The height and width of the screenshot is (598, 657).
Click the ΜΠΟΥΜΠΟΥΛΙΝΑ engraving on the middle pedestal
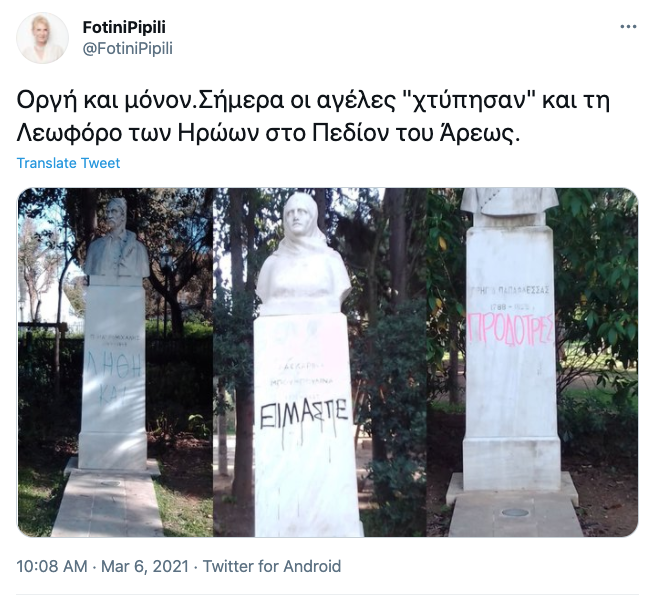(301, 382)
